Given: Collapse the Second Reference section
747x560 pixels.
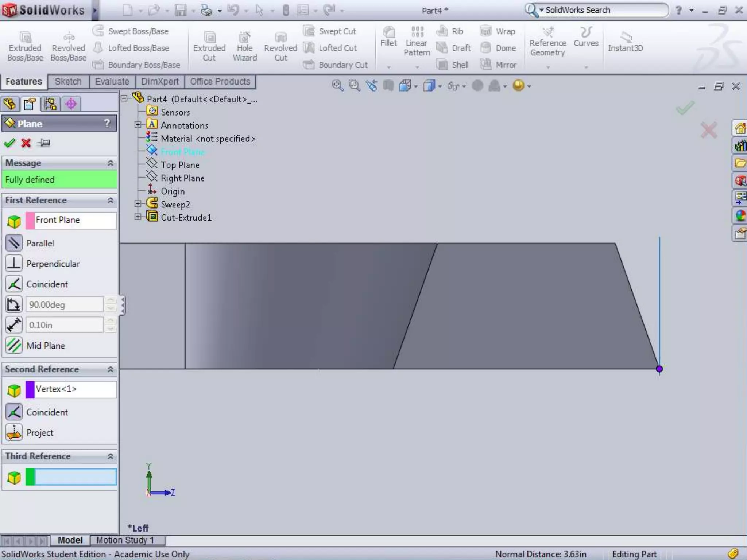Looking at the screenshot, I should tap(110, 369).
